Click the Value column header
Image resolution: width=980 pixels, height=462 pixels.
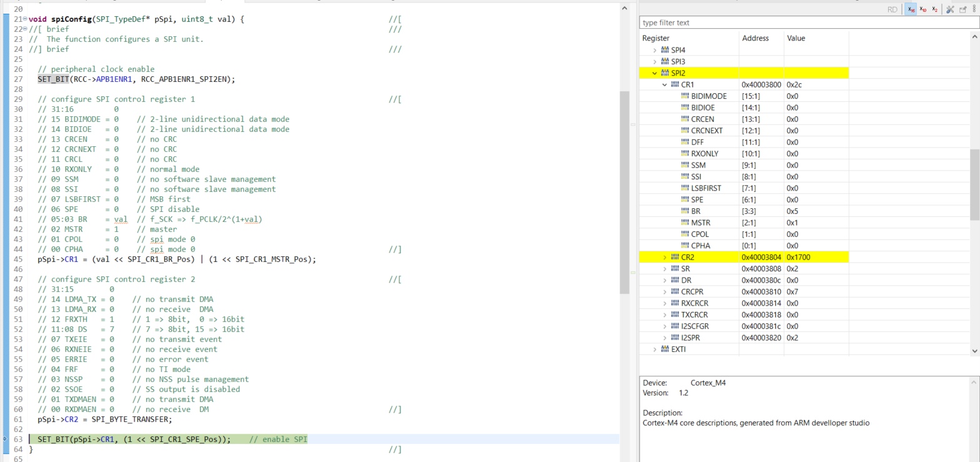pyautogui.click(x=816, y=38)
